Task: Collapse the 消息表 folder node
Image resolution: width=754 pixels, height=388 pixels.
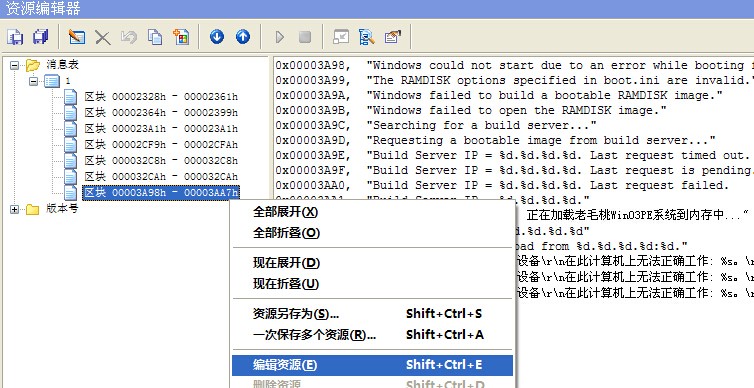Action: 14,64
